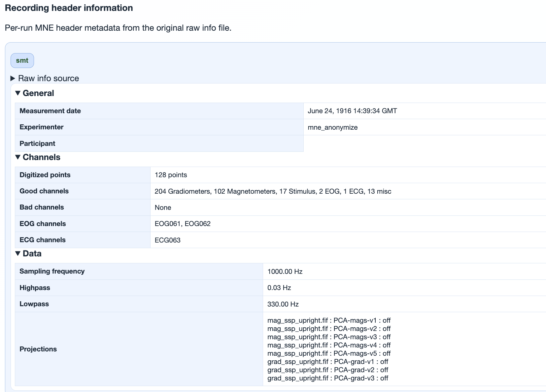Click the 330.00 Hz lowpass value
546x392 pixels.
[283, 304]
